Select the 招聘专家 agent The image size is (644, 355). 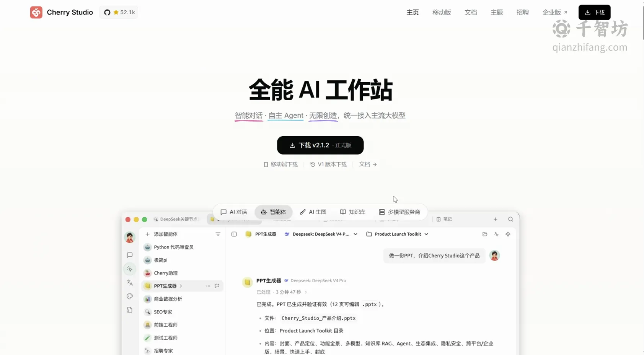[182, 351]
